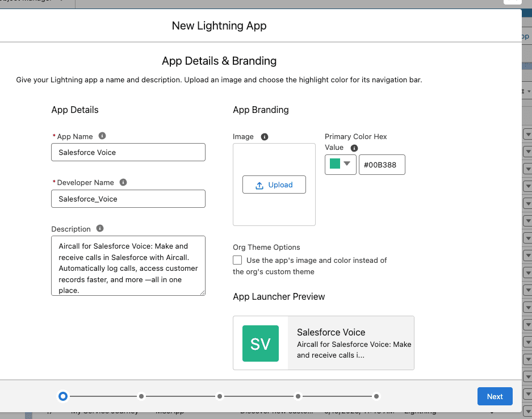Screen dimensions: 532x419
Task: Close the New Lightning App dialog
Action: point(512,2)
